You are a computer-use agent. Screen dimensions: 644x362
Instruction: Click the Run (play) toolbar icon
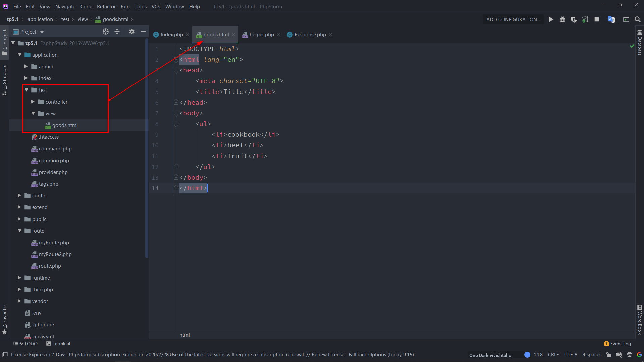pos(551,19)
